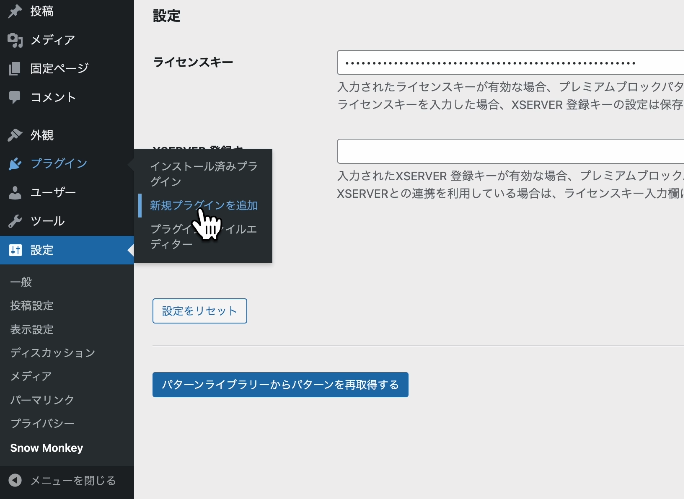
Task: Click the comment bubble icon
Action: pyautogui.click(x=15, y=97)
